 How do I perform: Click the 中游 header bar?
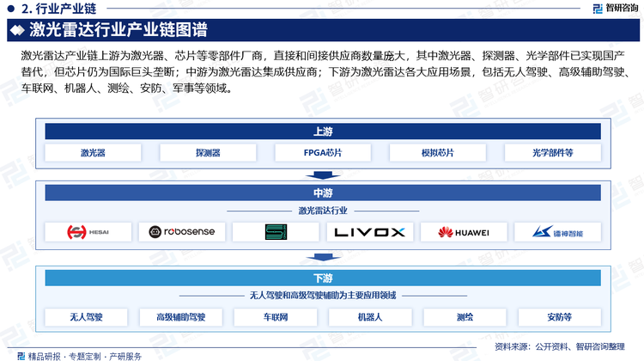[323, 193]
